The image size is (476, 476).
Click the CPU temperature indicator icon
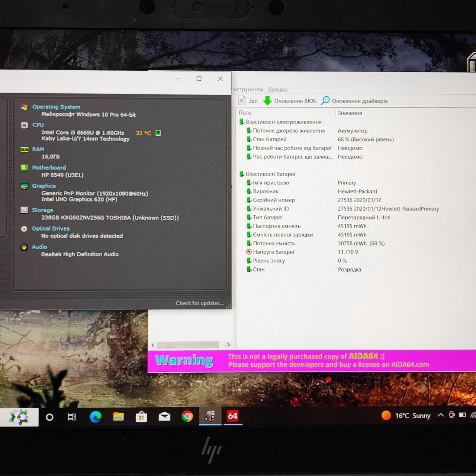point(158,133)
